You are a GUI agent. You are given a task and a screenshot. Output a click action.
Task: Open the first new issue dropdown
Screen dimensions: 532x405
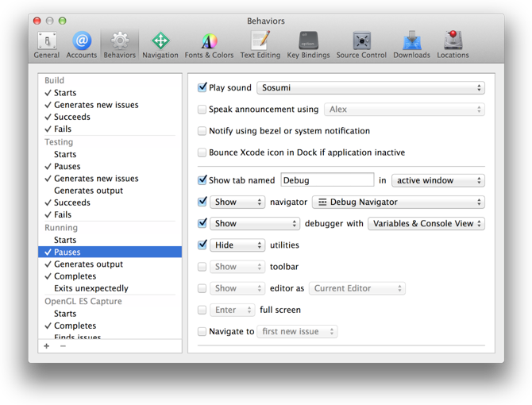pyautogui.click(x=297, y=331)
